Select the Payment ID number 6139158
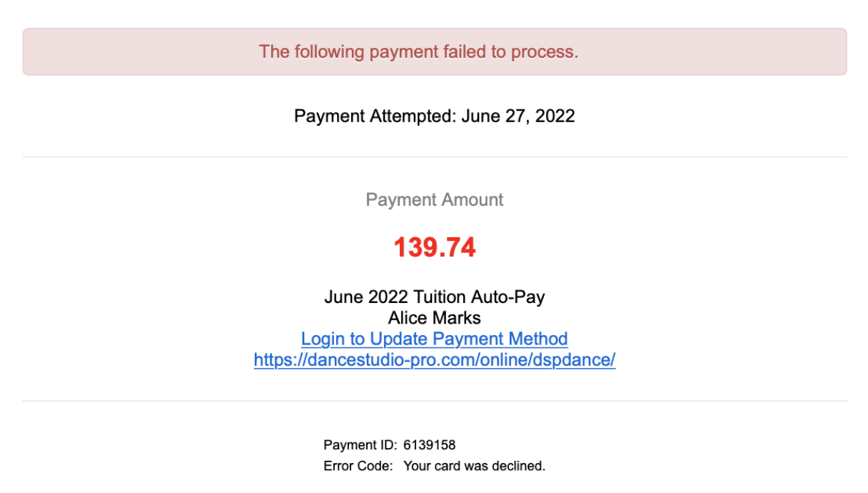 coord(429,445)
